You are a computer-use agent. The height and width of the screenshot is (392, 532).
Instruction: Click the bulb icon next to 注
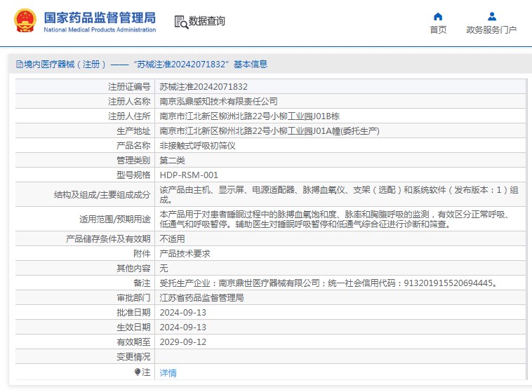click(x=138, y=372)
